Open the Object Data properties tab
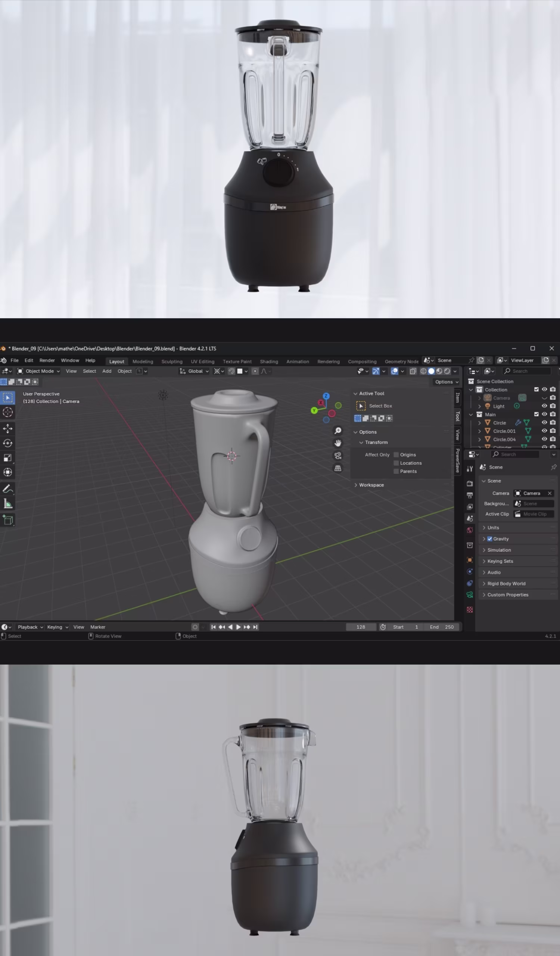 [x=470, y=595]
